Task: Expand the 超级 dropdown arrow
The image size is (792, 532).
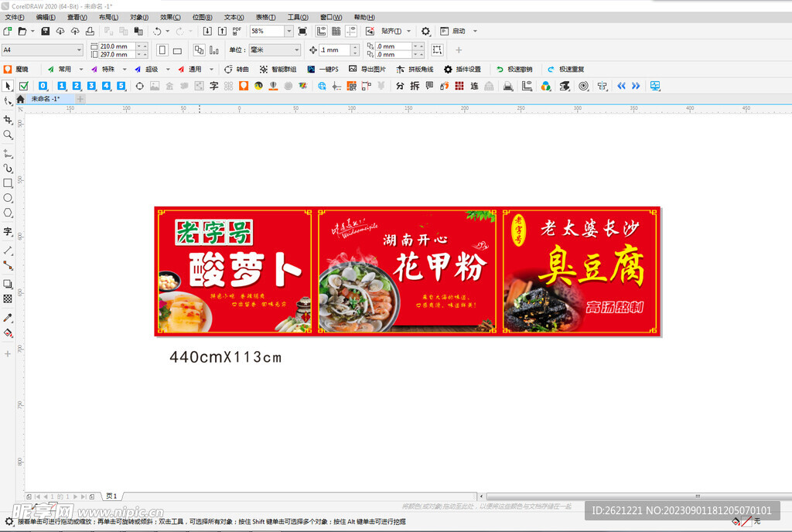Action: point(168,69)
